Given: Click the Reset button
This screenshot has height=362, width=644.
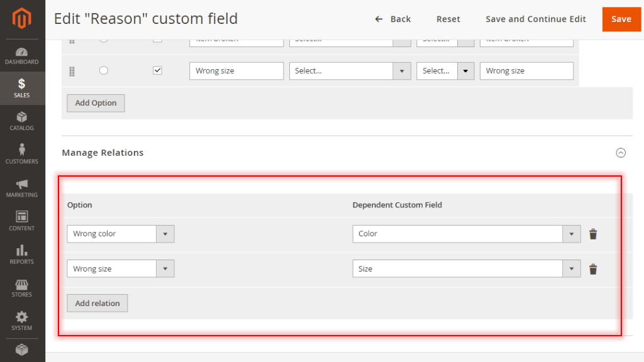Looking at the screenshot, I should pyautogui.click(x=448, y=19).
